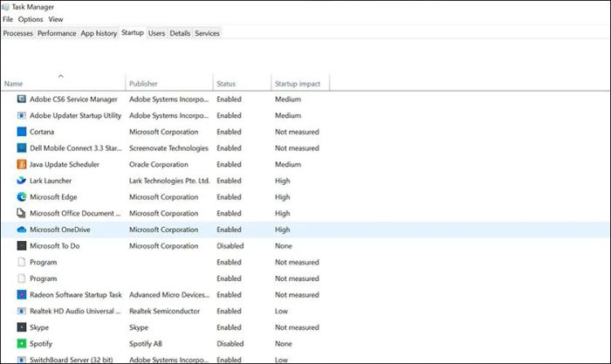Screen dimensions: 611x364
Task: Select the Microsoft OneDrive cloud icon
Action: click(x=22, y=230)
